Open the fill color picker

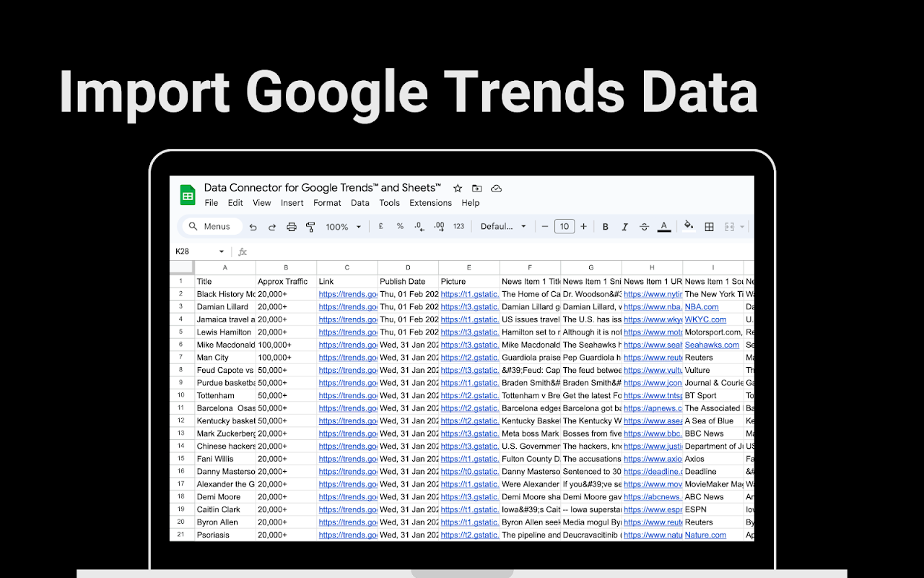(689, 226)
